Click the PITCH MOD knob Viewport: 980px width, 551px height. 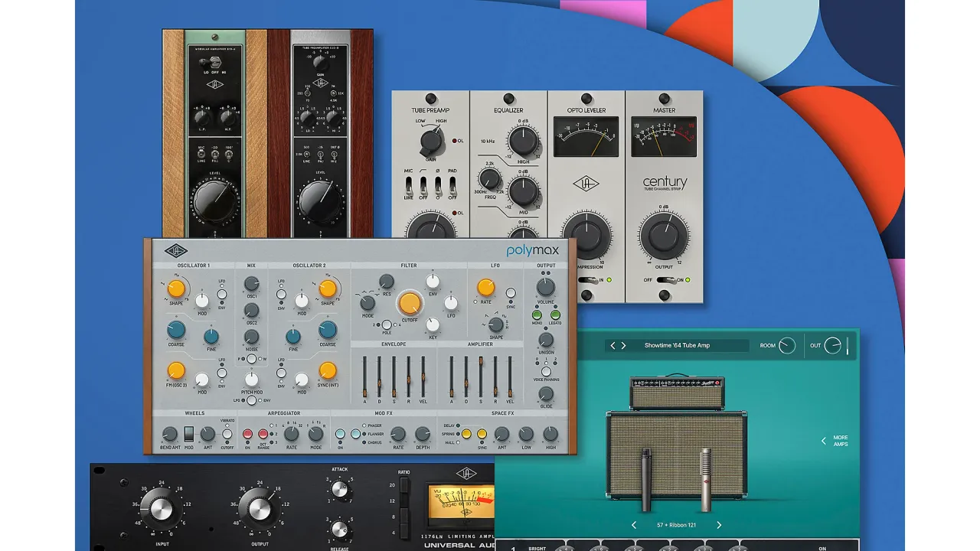251,379
